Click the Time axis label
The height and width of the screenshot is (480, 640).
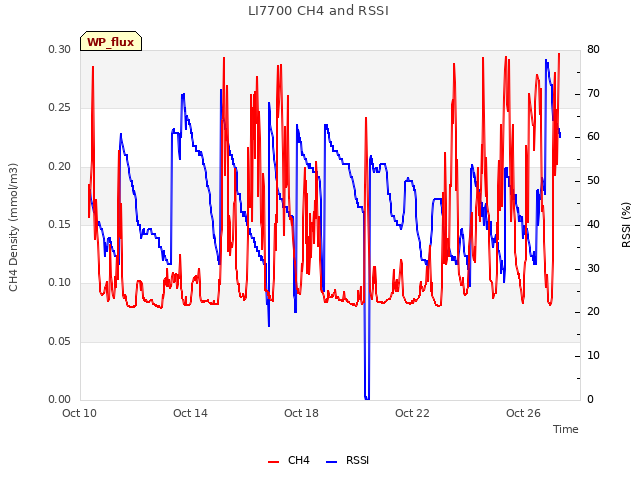click(566, 429)
